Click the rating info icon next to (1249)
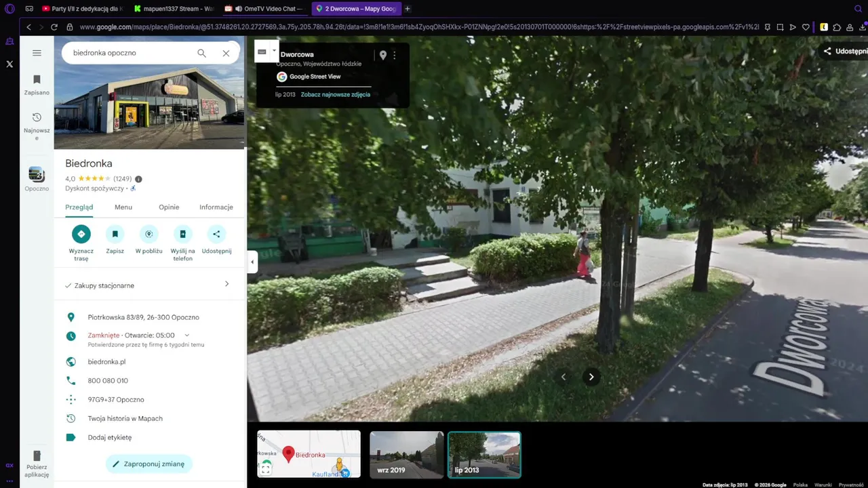Image resolution: width=868 pixels, height=488 pixels. coord(138,179)
